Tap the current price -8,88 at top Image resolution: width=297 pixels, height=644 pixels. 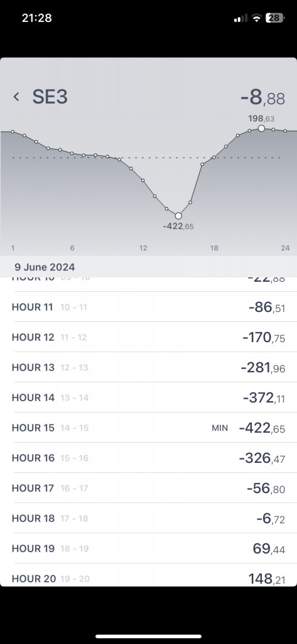262,98
